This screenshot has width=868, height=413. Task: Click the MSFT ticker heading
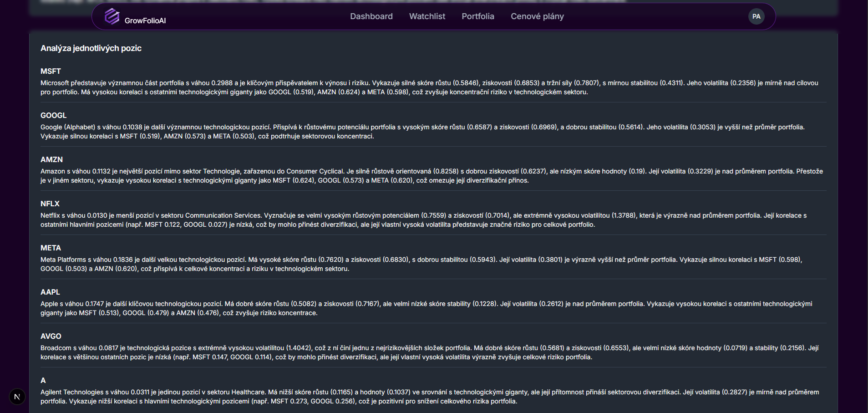pos(51,71)
